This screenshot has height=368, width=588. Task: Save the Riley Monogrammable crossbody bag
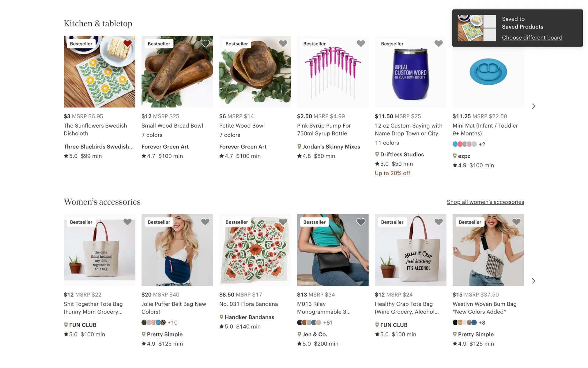pyautogui.click(x=361, y=222)
